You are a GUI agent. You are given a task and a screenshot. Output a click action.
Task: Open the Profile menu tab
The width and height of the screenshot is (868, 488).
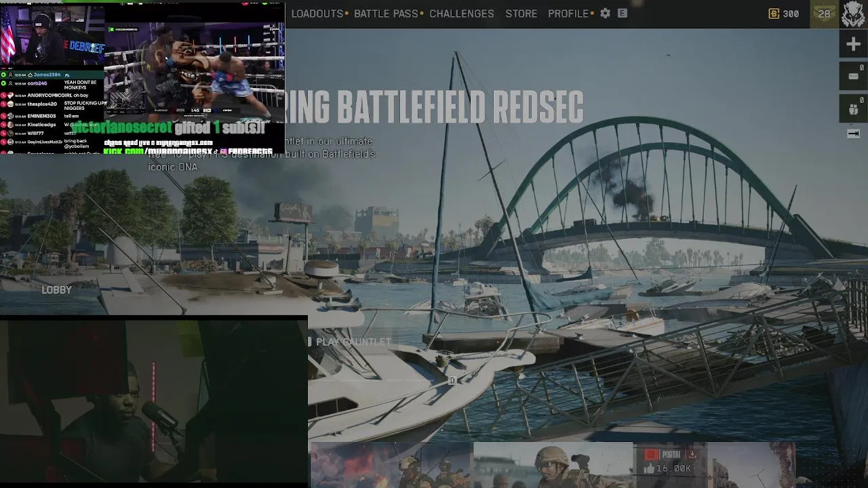[x=568, y=14]
